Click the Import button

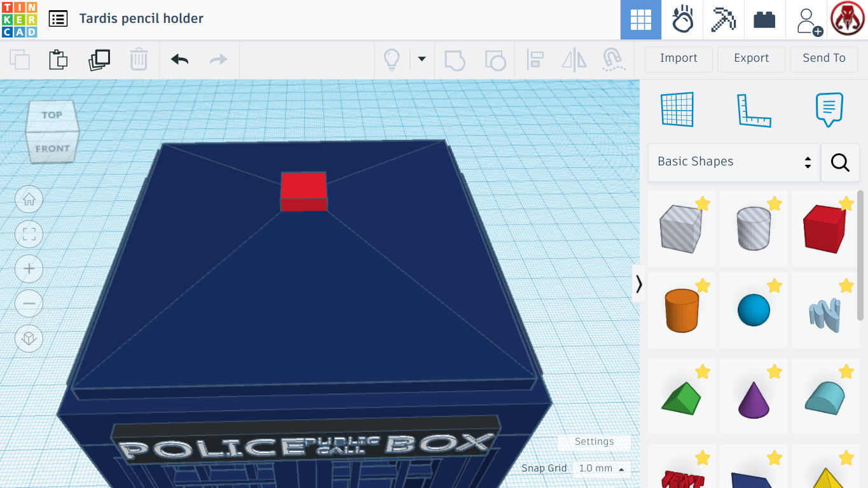[x=679, y=59]
